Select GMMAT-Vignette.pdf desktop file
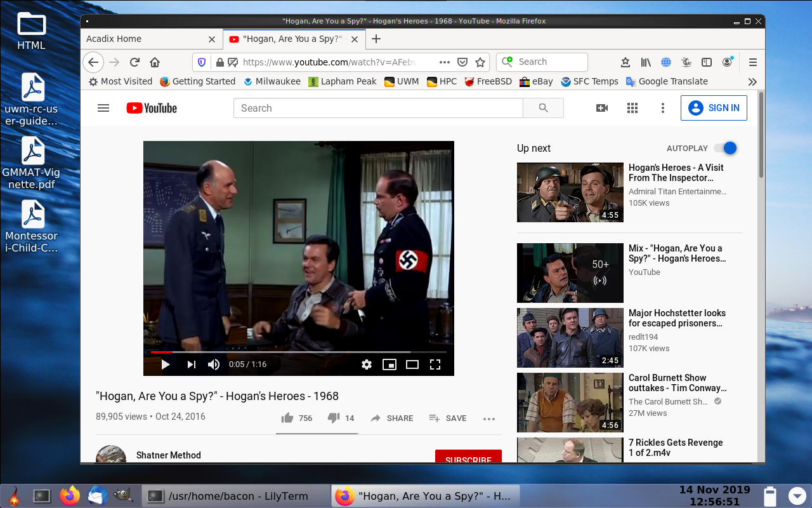The image size is (812, 508). pyautogui.click(x=31, y=163)
